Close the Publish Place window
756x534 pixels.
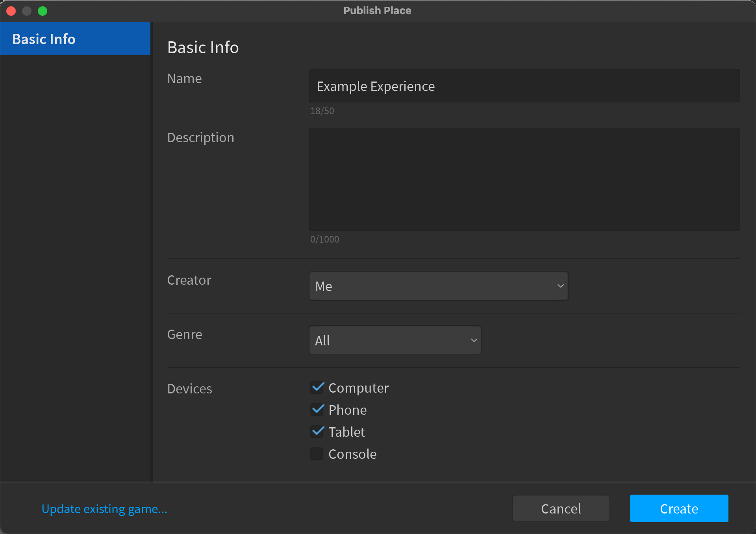pyautogui.click(x=11, y=11)
